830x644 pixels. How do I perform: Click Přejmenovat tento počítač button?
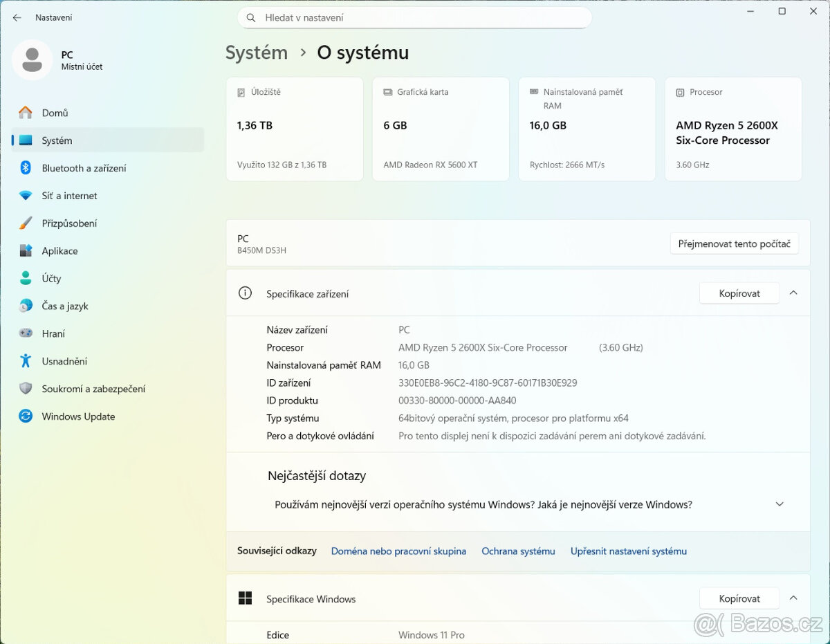[734, 243]
